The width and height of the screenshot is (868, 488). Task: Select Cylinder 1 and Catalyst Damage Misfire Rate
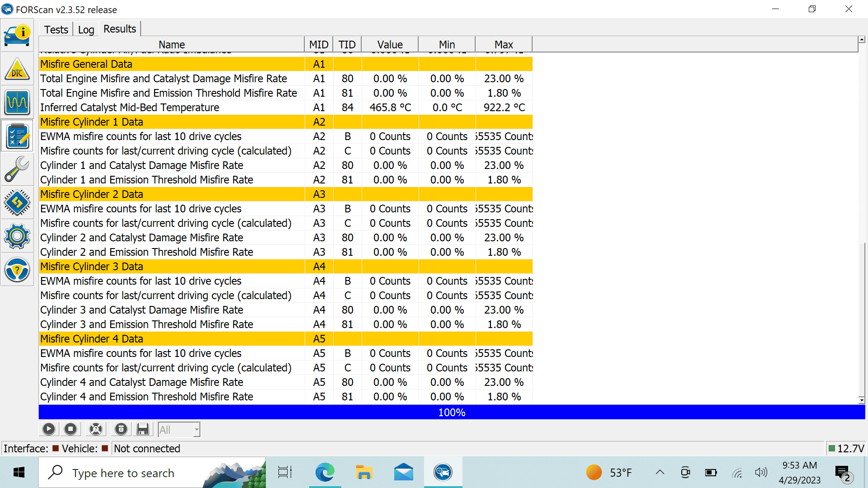286,165
